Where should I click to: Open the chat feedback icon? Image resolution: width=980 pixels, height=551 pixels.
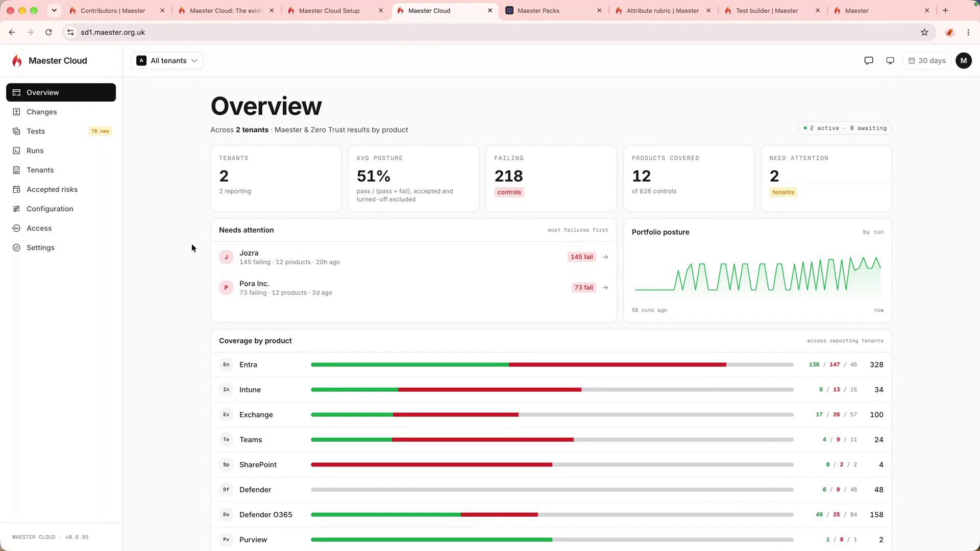(x=869, y=61)
